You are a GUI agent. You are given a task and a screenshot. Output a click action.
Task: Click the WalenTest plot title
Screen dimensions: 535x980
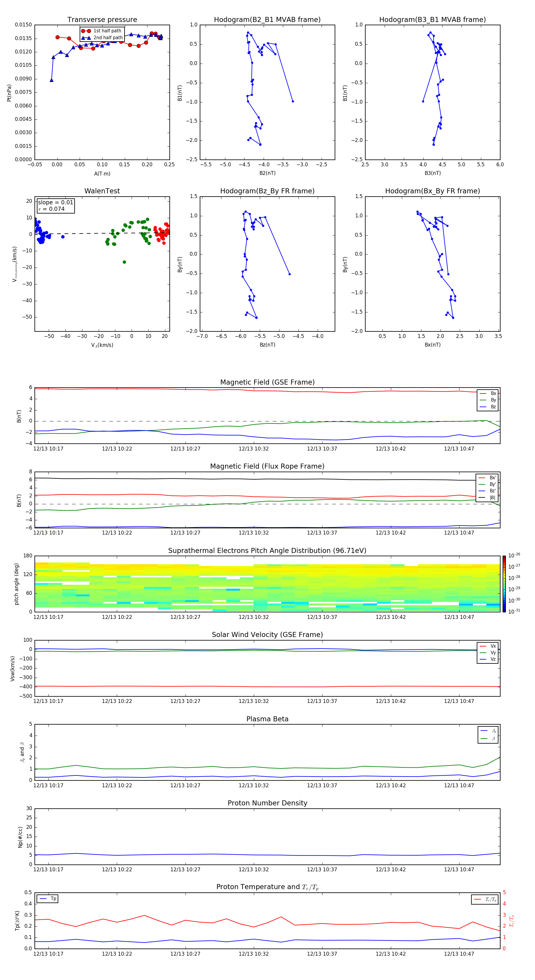102,191
